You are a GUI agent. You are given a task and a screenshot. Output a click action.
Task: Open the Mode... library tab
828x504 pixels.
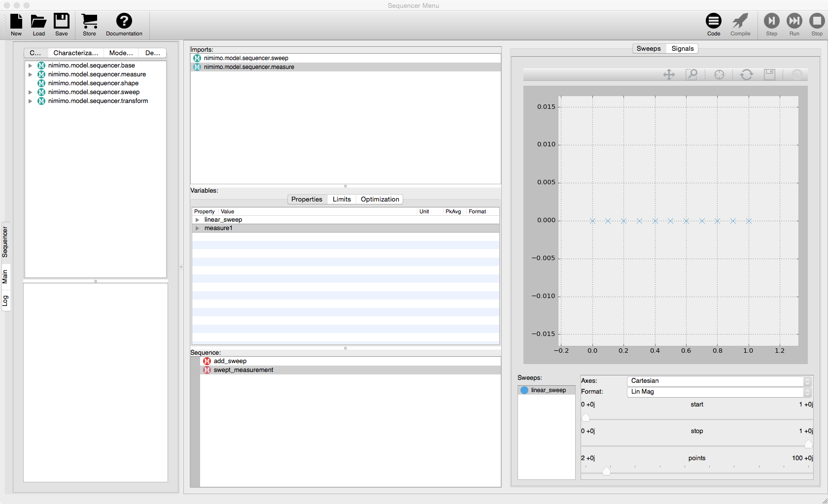point(121,53)
